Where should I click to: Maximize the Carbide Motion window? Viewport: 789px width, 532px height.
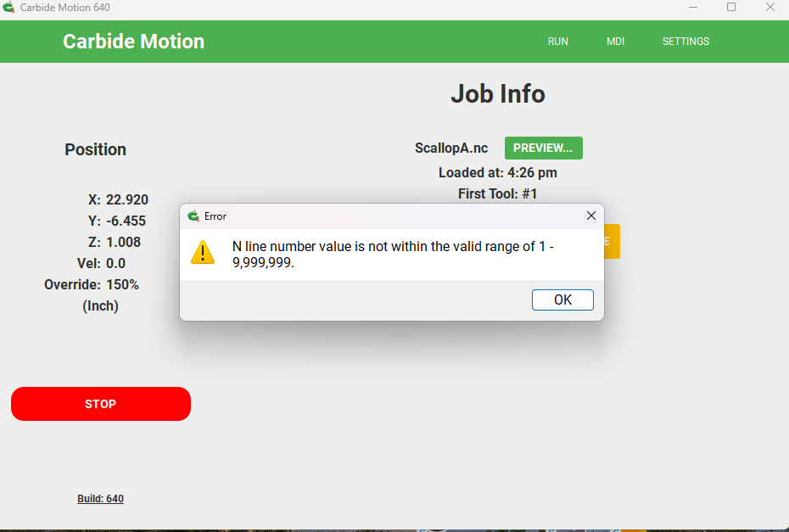(731, 7)
